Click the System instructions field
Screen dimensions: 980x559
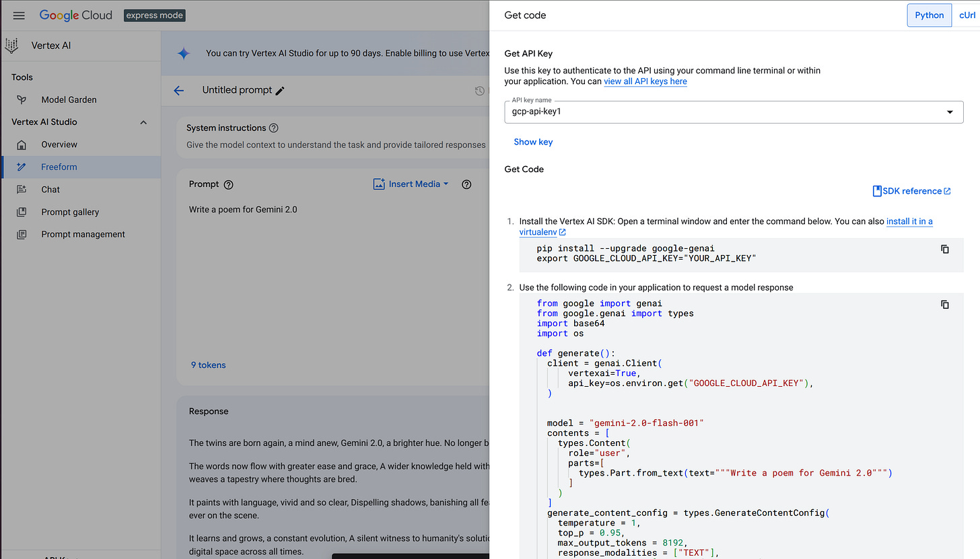point(336,145)
